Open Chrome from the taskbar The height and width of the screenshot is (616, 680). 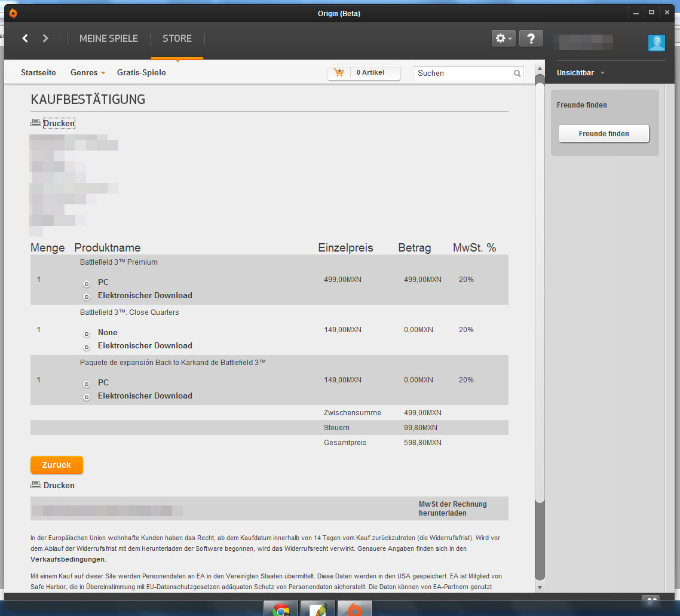[x=281, y=609]
